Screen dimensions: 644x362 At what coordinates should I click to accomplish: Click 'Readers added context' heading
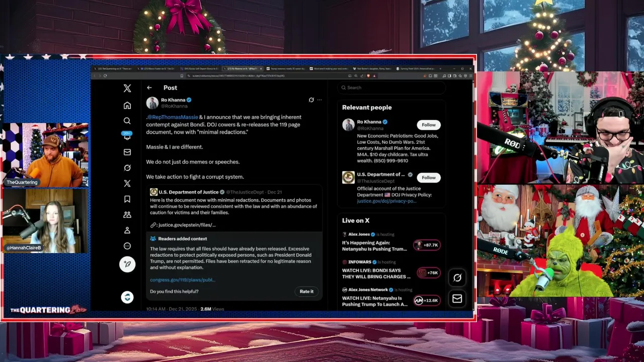point(182,239)
